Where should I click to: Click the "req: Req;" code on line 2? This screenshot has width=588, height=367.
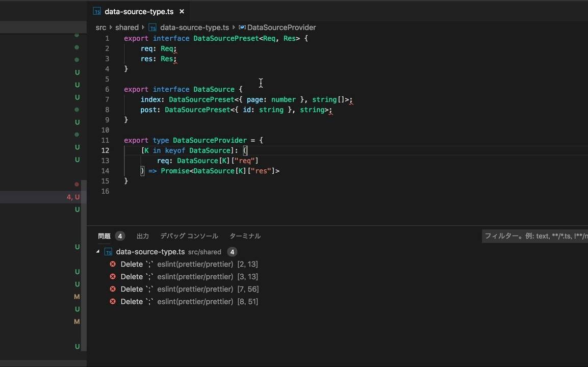[159, 48]
